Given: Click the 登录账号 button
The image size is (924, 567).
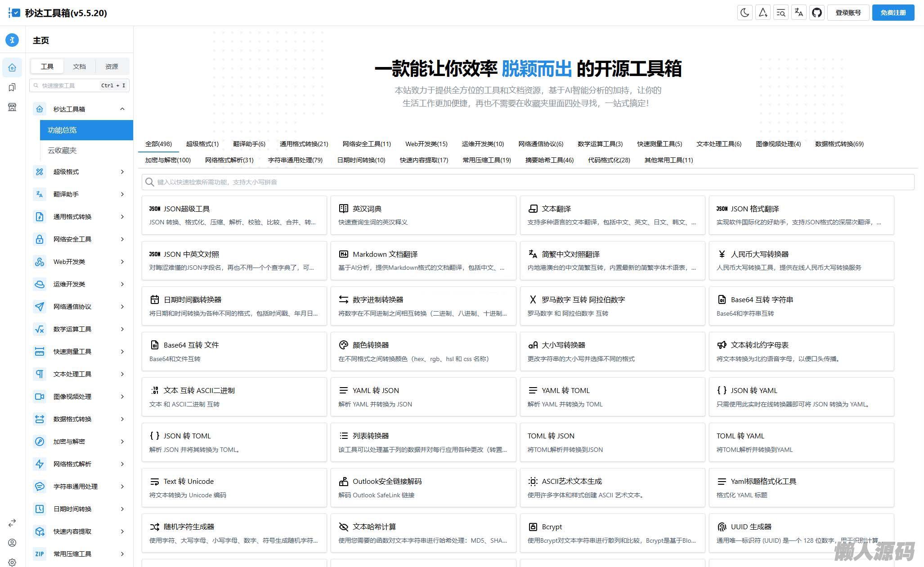Looking at the screenshot, I should 848,13.
